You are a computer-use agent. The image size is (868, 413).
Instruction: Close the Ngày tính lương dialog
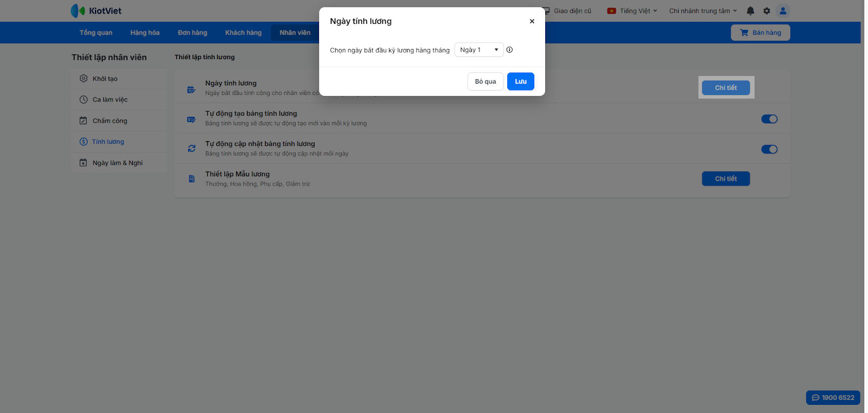tap(532, 21)
